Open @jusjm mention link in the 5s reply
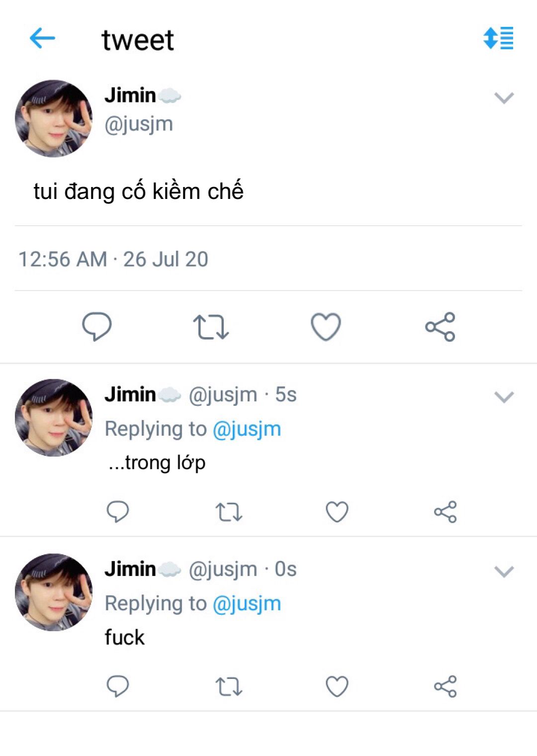The width and height of the screenshot is (537, 756). (247, 429)
